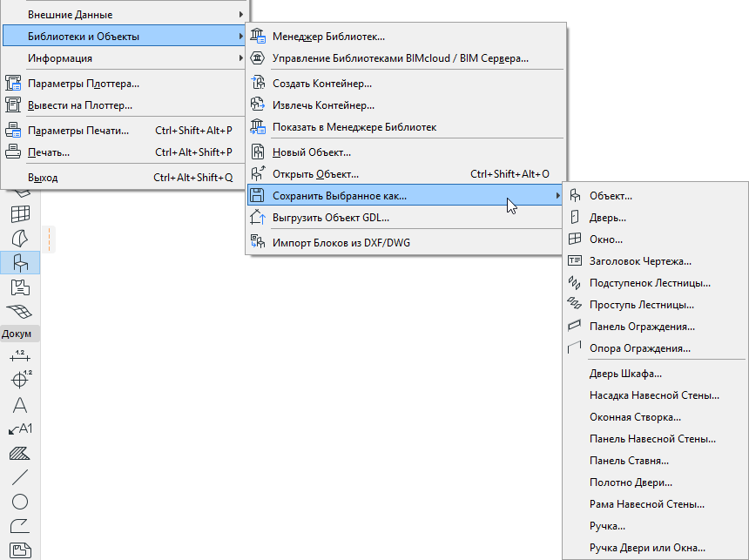The width and height of the screenshot is (749, 560).
Task: Expand the Библиотеки и Объекты submenu arrow
Action: (x=240, y=37)
